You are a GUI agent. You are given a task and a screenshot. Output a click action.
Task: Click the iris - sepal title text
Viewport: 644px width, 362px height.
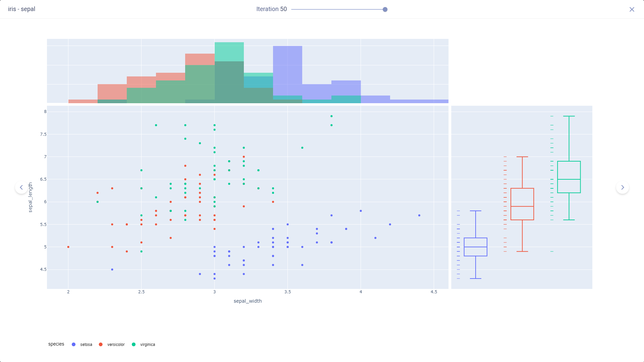click(x=22, y=9)
